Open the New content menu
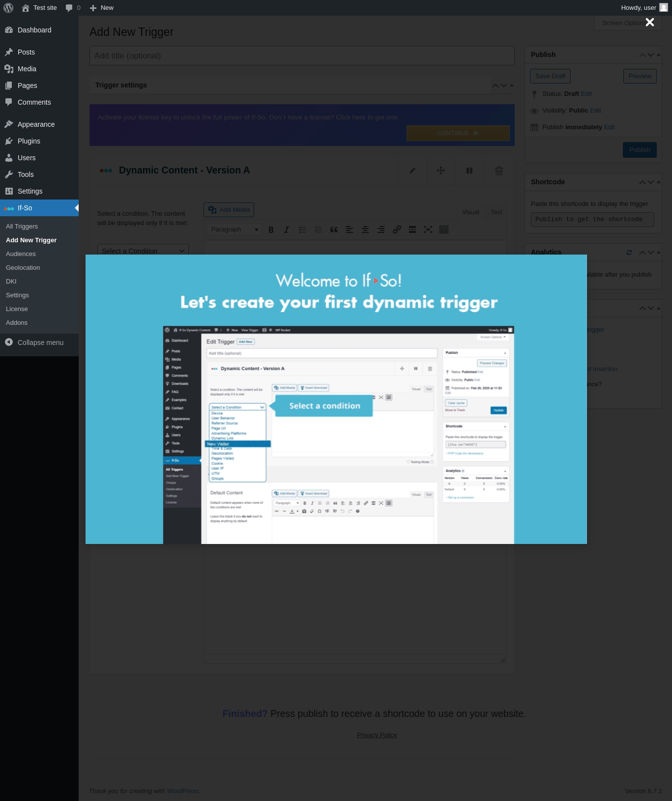The height and width of the screenshot is (801, 672). pos(102,8)
